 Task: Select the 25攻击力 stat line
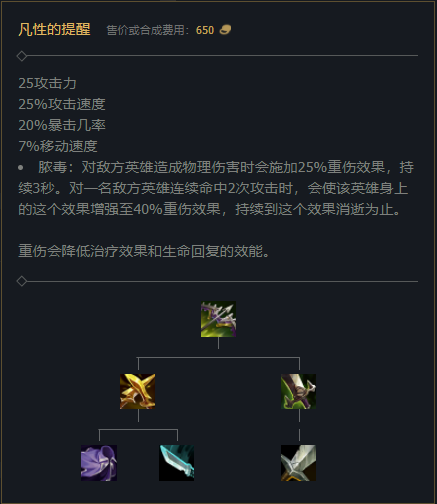[47, 83]
